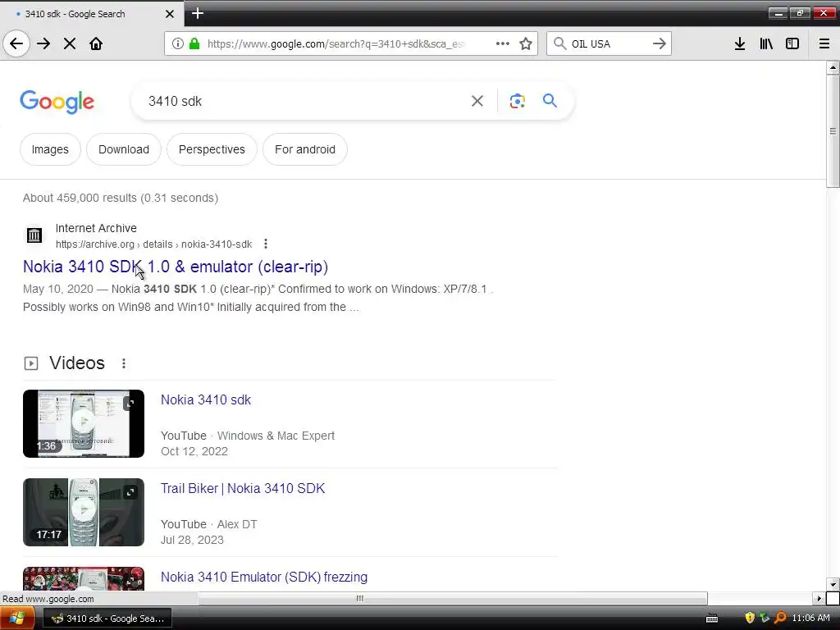Click the horizontal scrollbar right arrow
Image resolution: width=840 pixels, height=630 pixels.
(x=819, y=598)
